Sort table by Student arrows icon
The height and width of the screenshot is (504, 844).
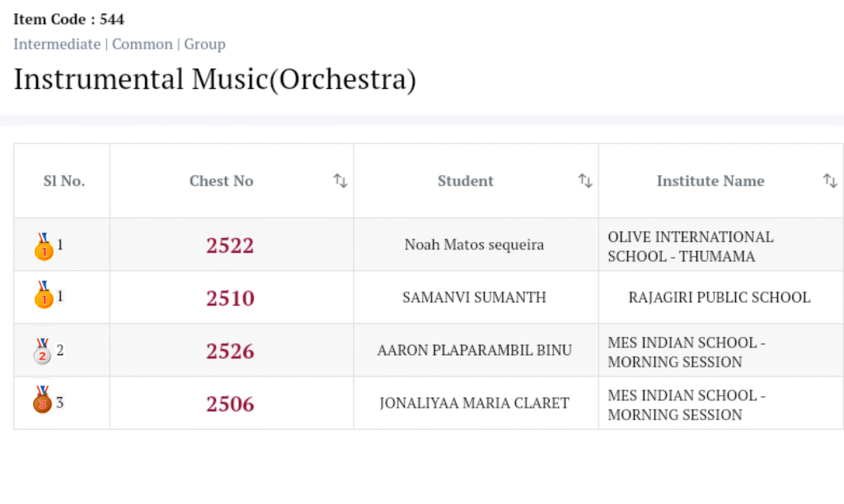585,181
